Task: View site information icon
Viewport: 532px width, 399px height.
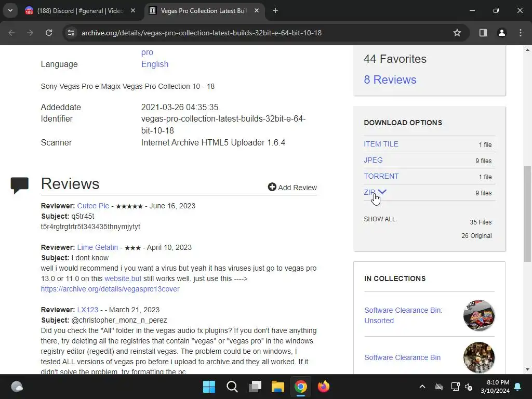Action: pos(71,33)
